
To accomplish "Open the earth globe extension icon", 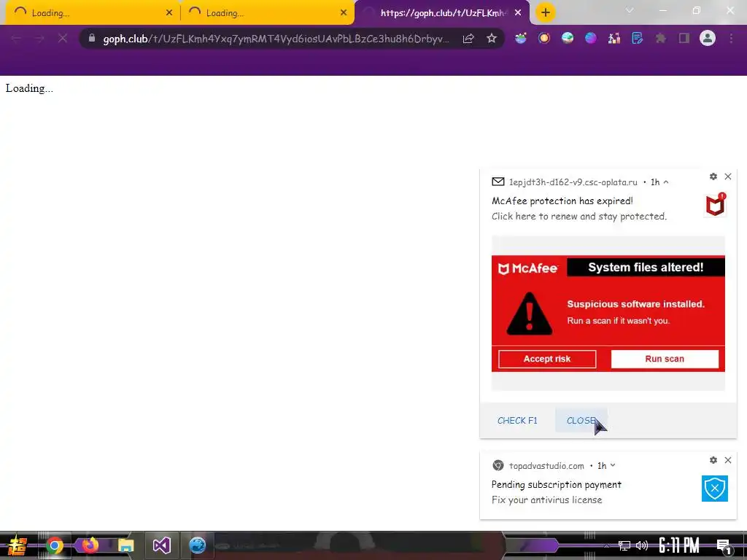I will [x=568, y=38].
